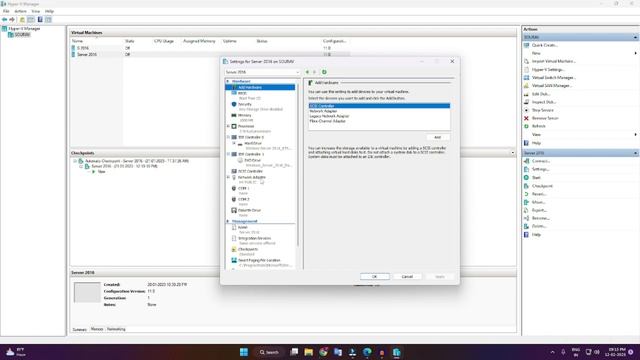Select the S 2016 virtual machine row
Image resolution: width=640 pixels, height=360 pixels.
point(210,48)
